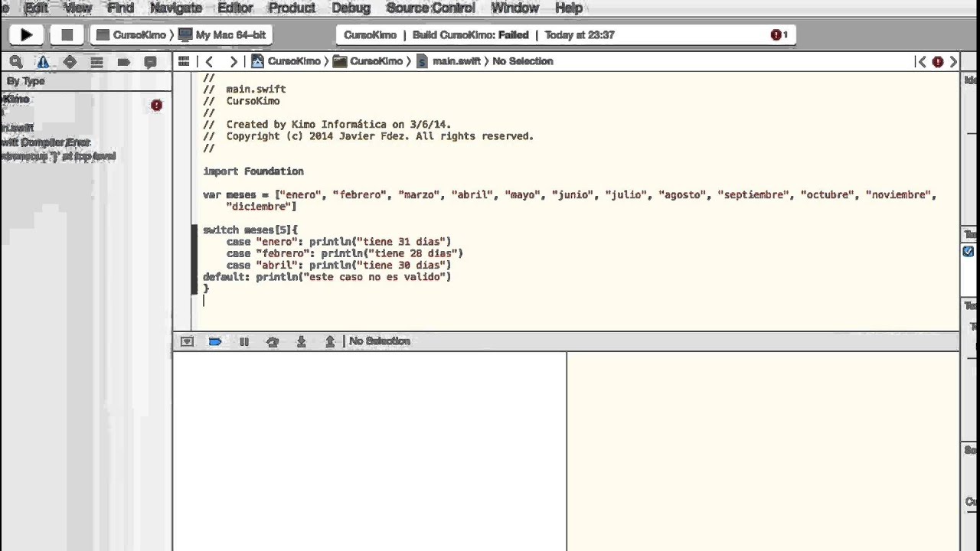980x551 pixels.
Task: Run the project with the Play button
Action: click(x=26, y=34)
